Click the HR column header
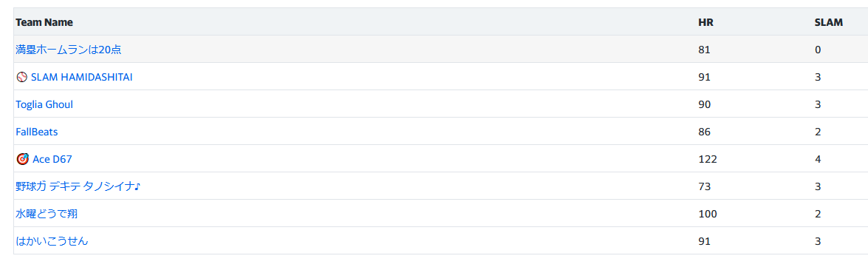Viewport: 868px width, 270px height. pos(705,23)
